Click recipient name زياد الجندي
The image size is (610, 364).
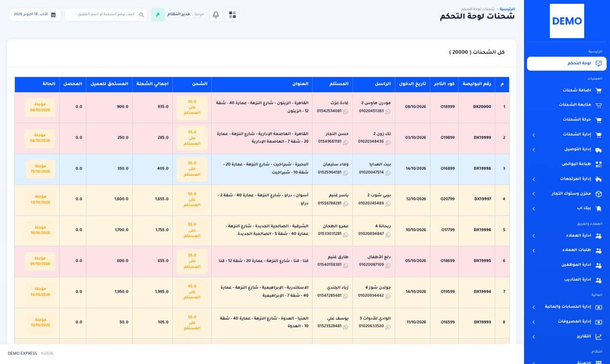tap(338, 288)
